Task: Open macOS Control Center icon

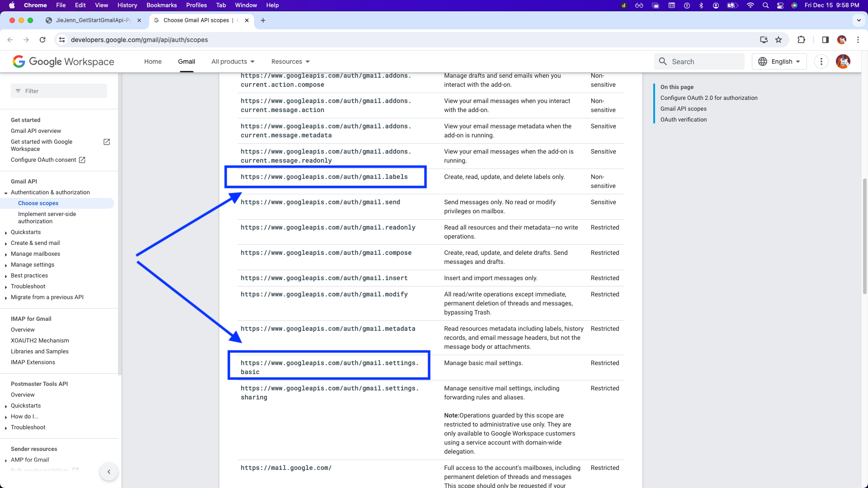Action: pyautogui.click(x=780, y=5)
